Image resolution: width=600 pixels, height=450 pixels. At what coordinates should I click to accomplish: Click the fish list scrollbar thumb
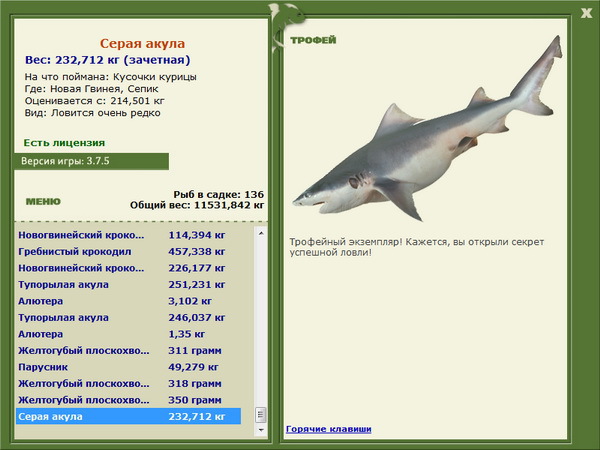262,412
